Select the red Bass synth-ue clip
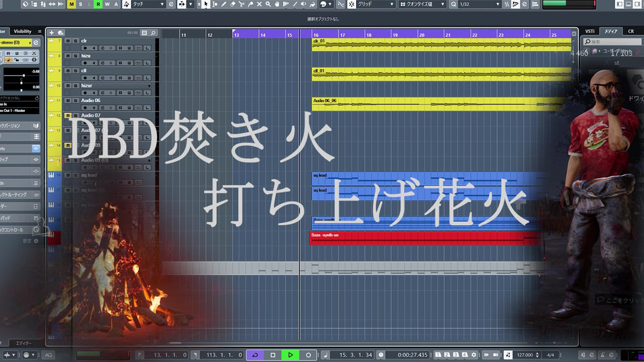The image size is (644, 362). (425, 238)
